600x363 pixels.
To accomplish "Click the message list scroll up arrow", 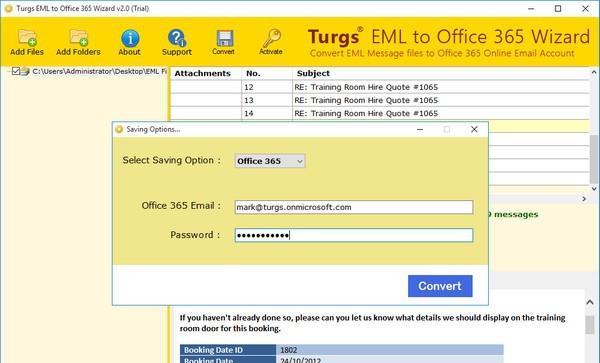I will pos(594,72).
